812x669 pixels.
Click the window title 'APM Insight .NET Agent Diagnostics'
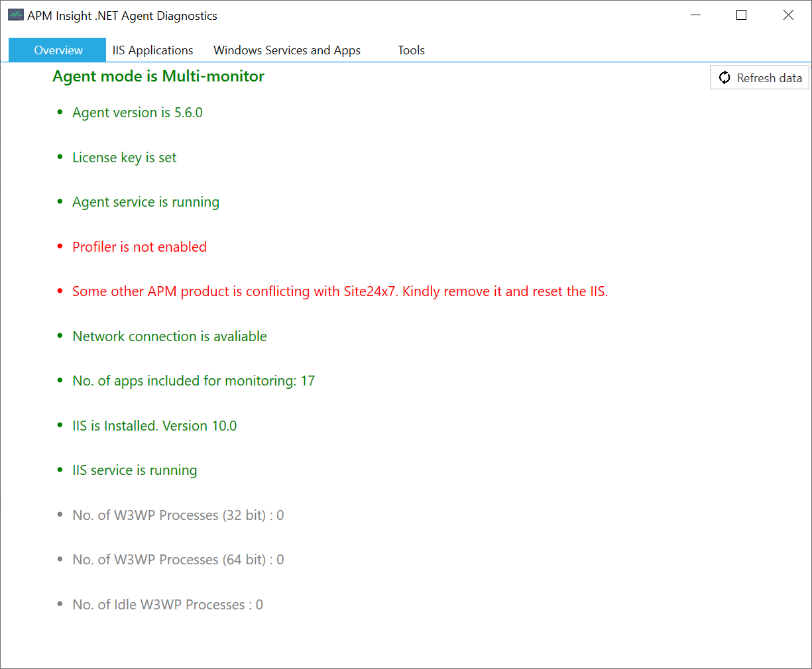pyautogui.click(x=122, y=16)
